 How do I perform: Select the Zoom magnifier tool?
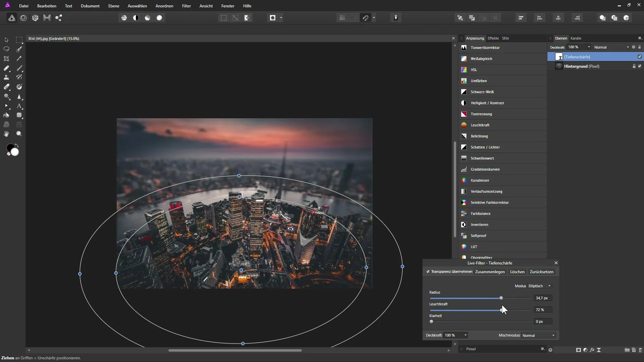19,134
